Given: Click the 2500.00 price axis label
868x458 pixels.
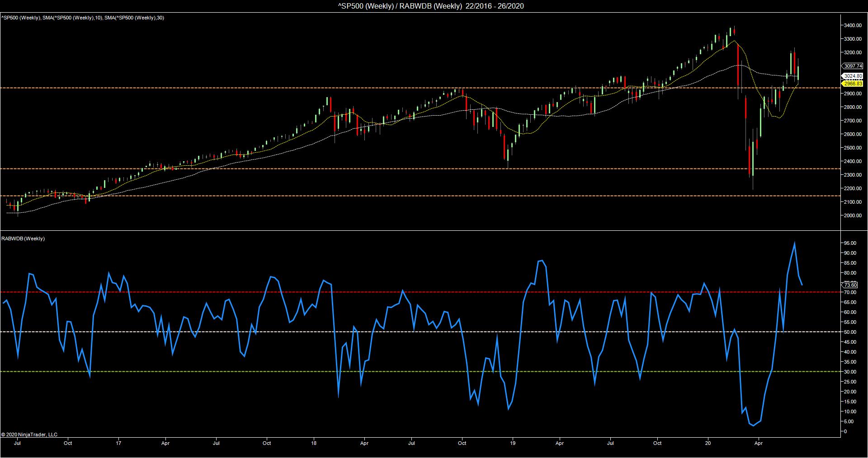Looking at the screenshot, I should pos(852,148).
